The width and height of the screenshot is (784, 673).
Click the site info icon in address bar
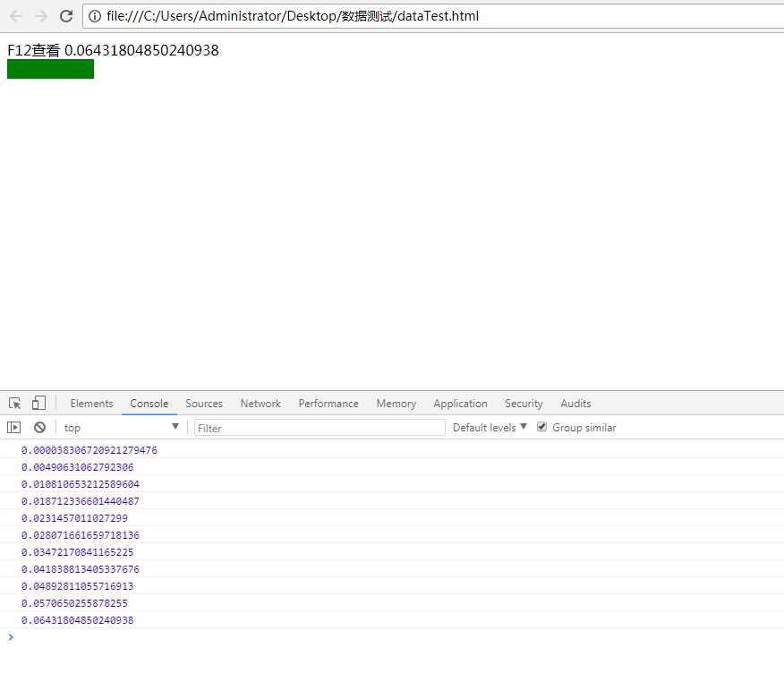pos(95,16)
